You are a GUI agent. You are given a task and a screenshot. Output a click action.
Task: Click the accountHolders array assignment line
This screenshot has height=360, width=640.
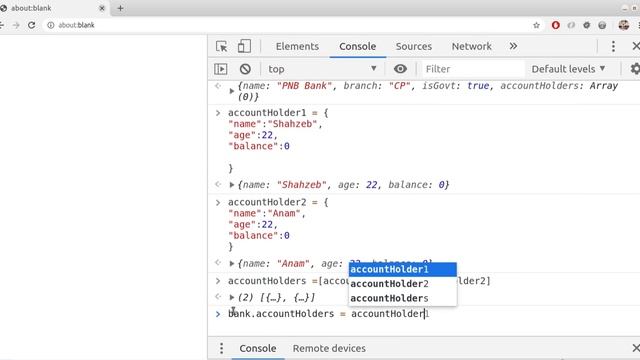(359, 281)
